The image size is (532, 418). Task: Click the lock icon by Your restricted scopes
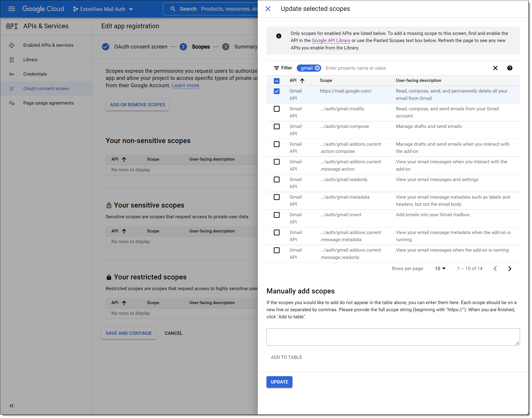(x=109, y=277)
